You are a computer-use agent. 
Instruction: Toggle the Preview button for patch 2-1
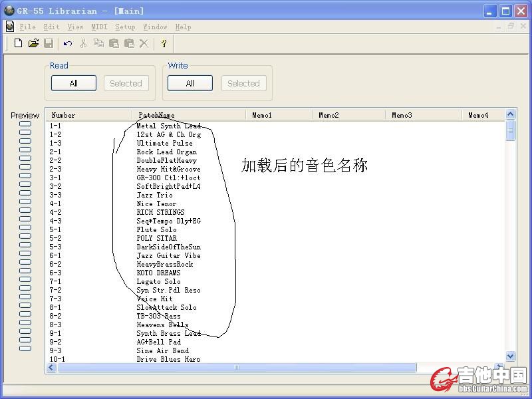(x=25, y=148)
